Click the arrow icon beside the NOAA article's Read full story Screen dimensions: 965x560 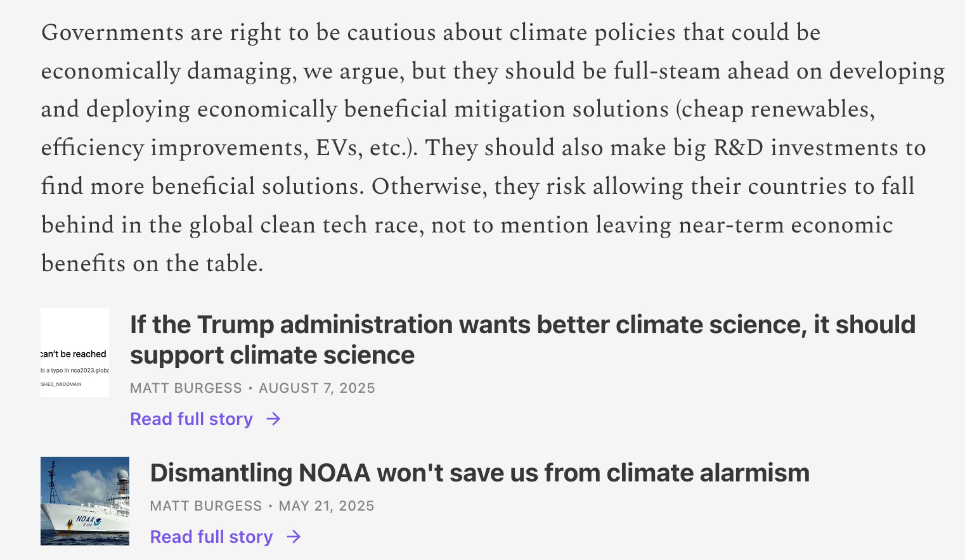294,537
